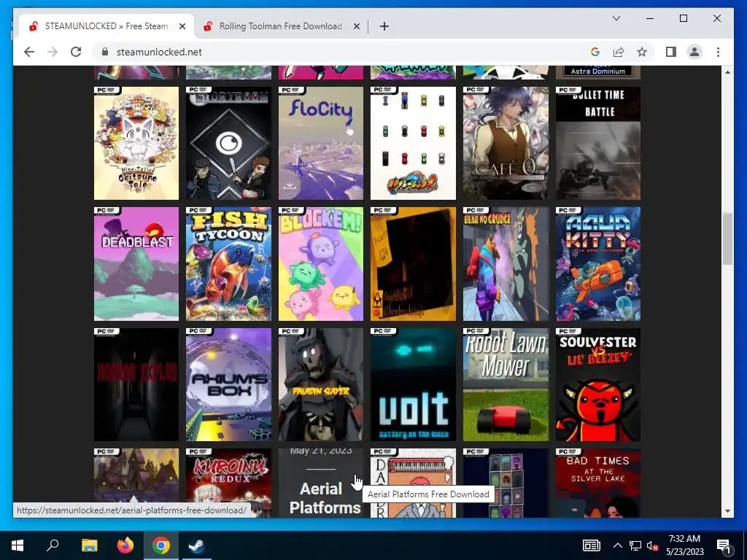The image size is (747, 560).
Task: Open the Google icon in the address bar
Action: click(x=595, y=52)
